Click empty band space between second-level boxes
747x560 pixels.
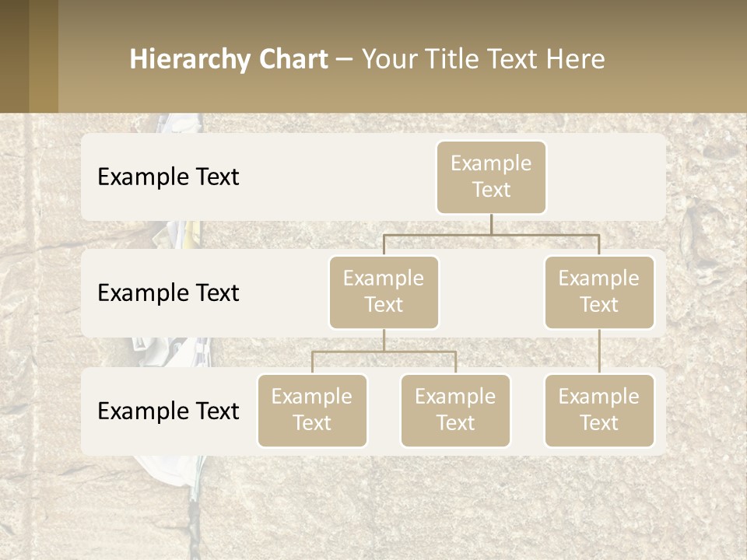[x=492, y=293]
